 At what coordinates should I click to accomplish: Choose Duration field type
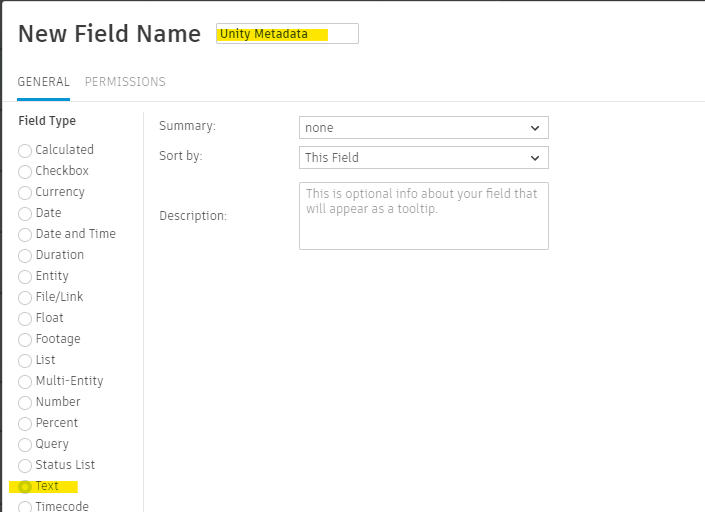pyautogui.click(x=25, y=255)
